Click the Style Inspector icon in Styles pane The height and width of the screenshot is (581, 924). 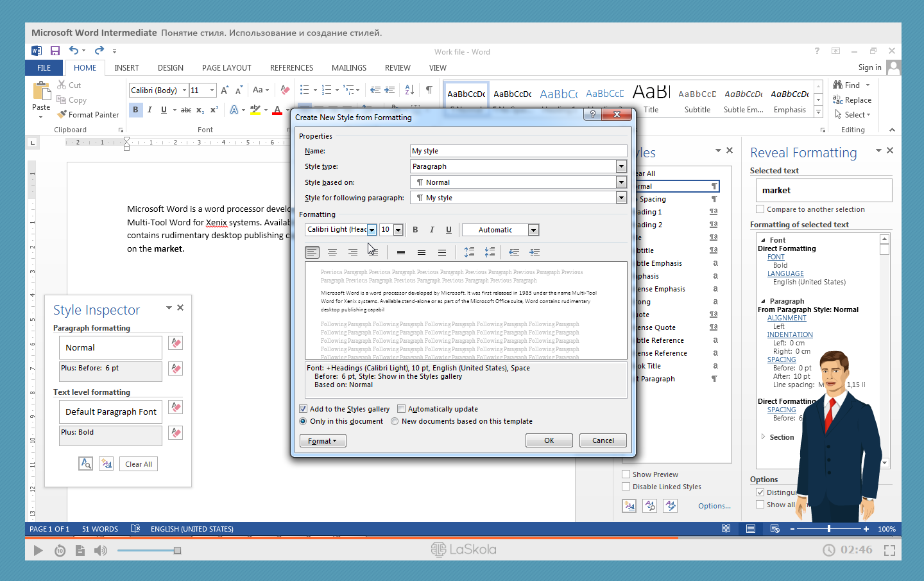pyautogui.click(x=650, y=506)
